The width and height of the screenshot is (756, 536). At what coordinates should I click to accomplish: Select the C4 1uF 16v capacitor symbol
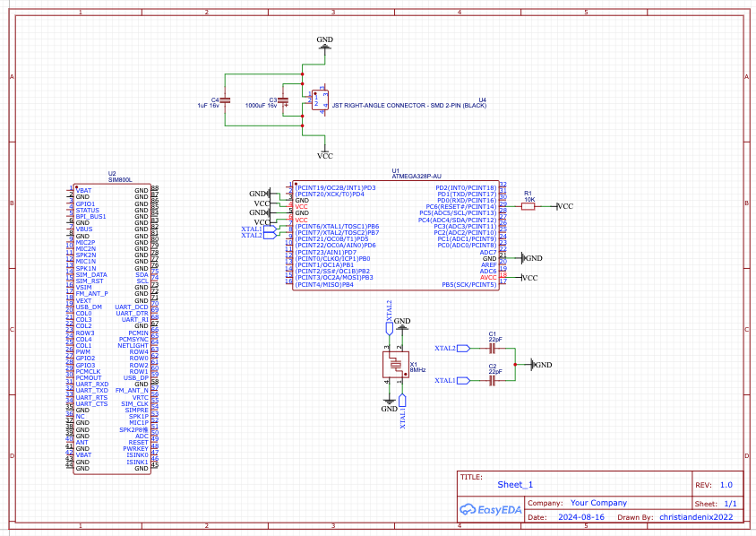coord(225,100)
